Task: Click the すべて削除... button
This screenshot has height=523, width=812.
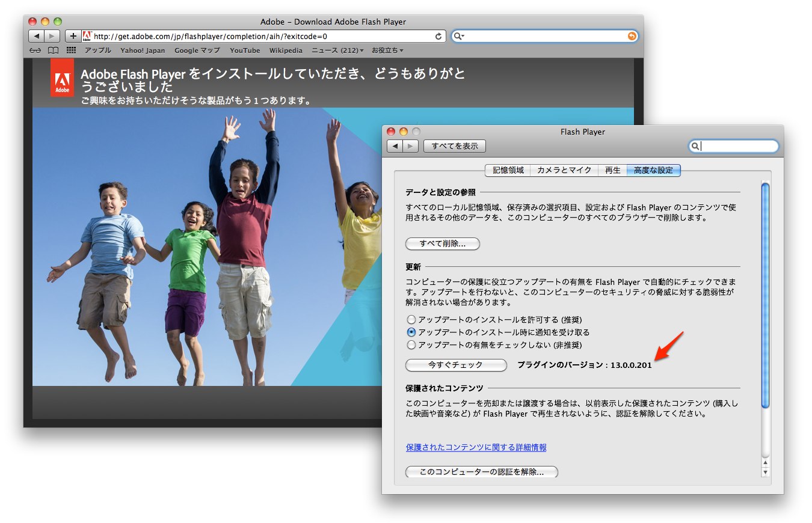Action: pos(443,244)
